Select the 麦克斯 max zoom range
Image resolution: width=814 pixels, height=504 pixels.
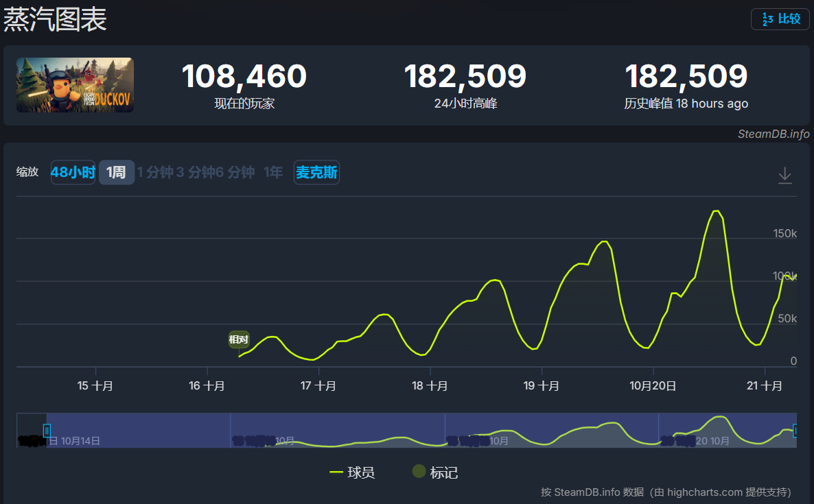tap(316, 172)
